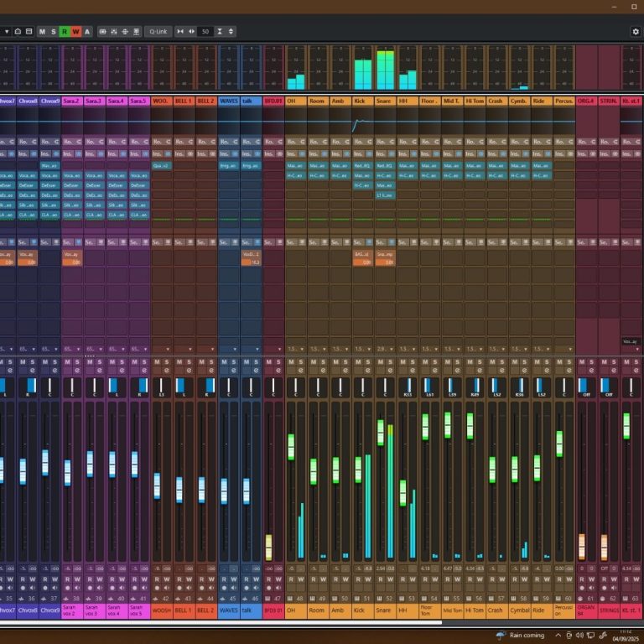Solo the Snare channel

391,361
